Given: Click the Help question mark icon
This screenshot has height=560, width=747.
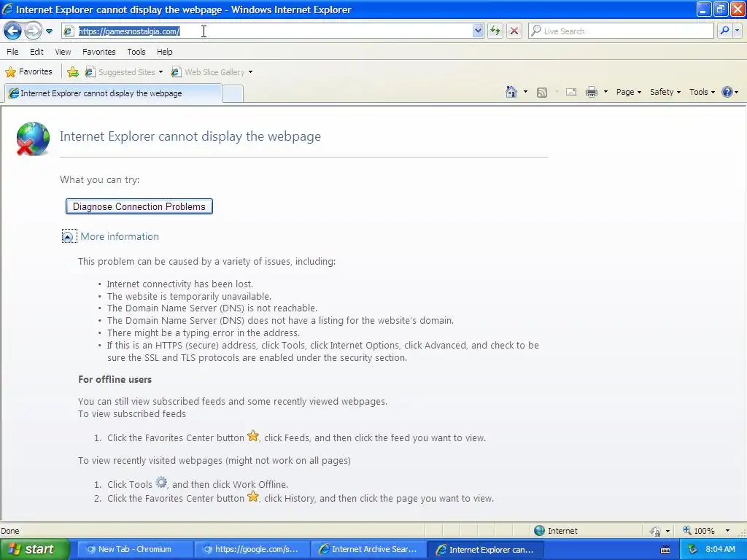Looking at the screenshot, I should (x=727, y=92).
